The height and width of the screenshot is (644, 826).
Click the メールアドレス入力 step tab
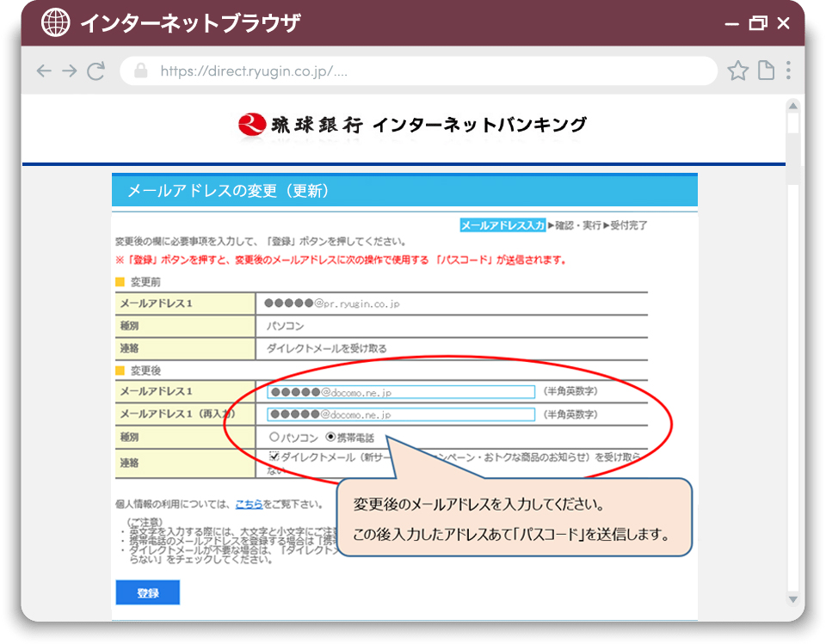[x=502, y=225]
